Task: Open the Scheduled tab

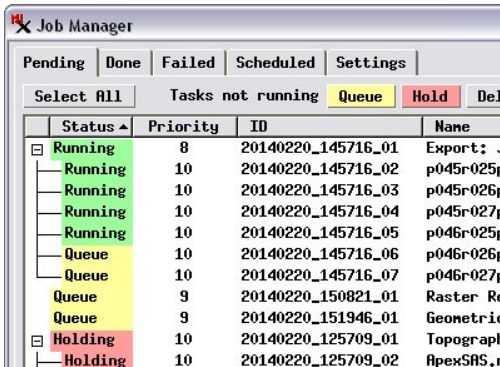Action: pos(275,63)
